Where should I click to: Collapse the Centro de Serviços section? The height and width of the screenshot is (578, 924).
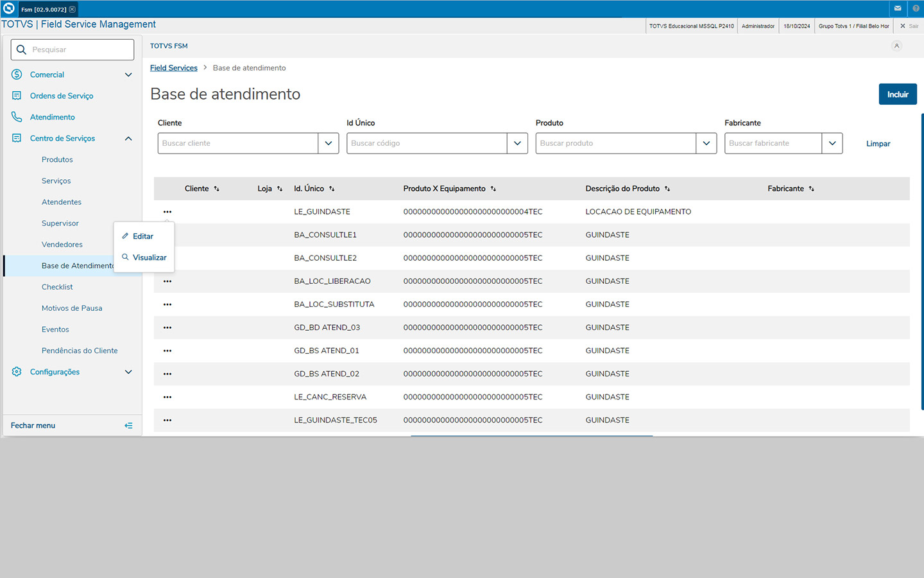128,138
